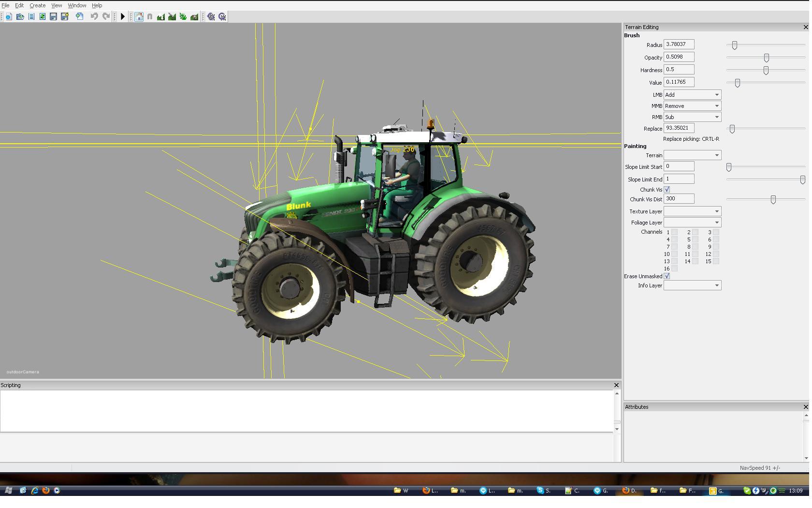The height and width of the screenshot is (508, 812).
Task: Launch Firefox from quick launch
Action: coord(46,491)
